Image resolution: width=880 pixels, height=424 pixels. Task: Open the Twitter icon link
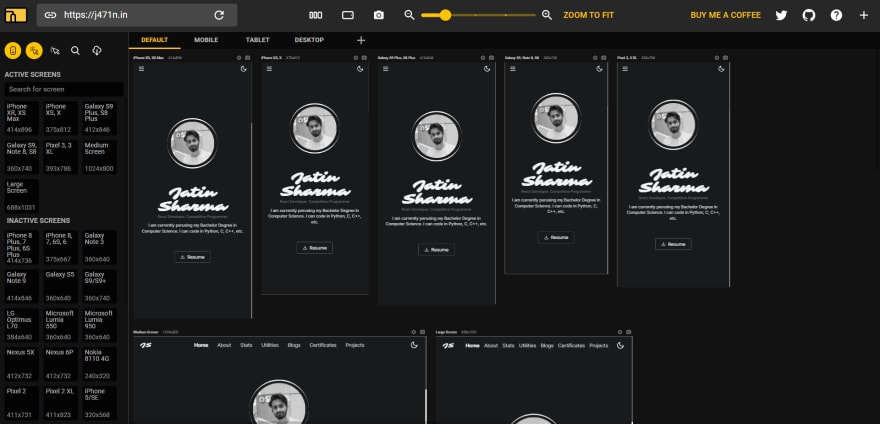click(781, 15)
